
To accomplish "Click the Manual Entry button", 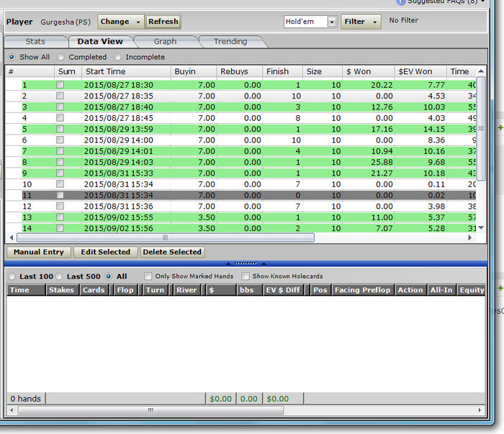I will [x=39, y=252].
